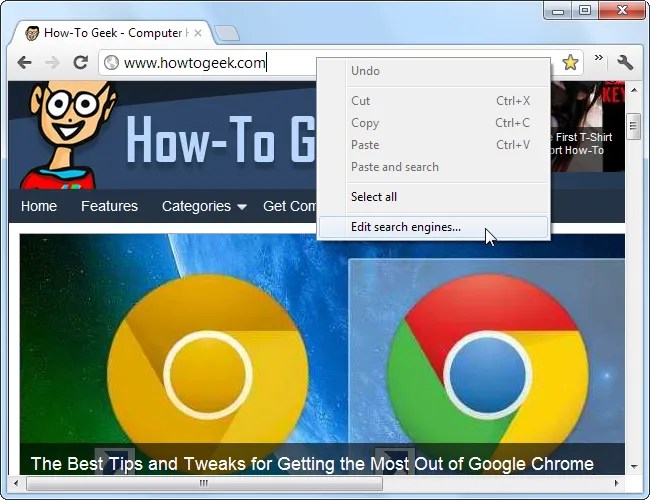650x500 pixels.
Task: Close the Chrome window
Action: point(621,10)
